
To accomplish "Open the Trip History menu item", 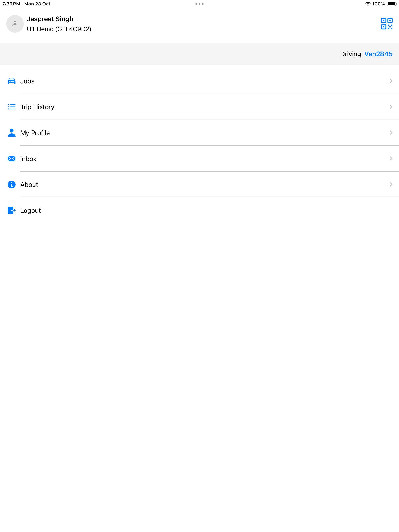I will [37, 107].
